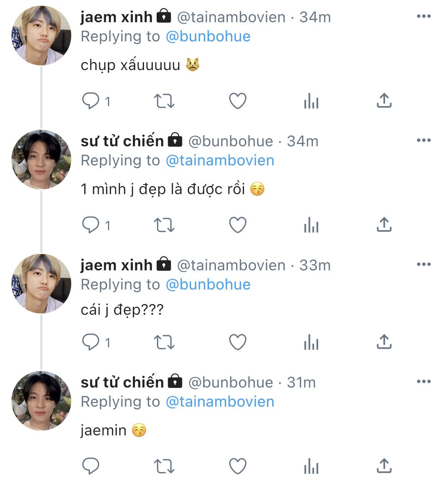View analytics for the 'jaemin' tweet
The height and width of the screenshot is (484, 448).
coord(311,467)
